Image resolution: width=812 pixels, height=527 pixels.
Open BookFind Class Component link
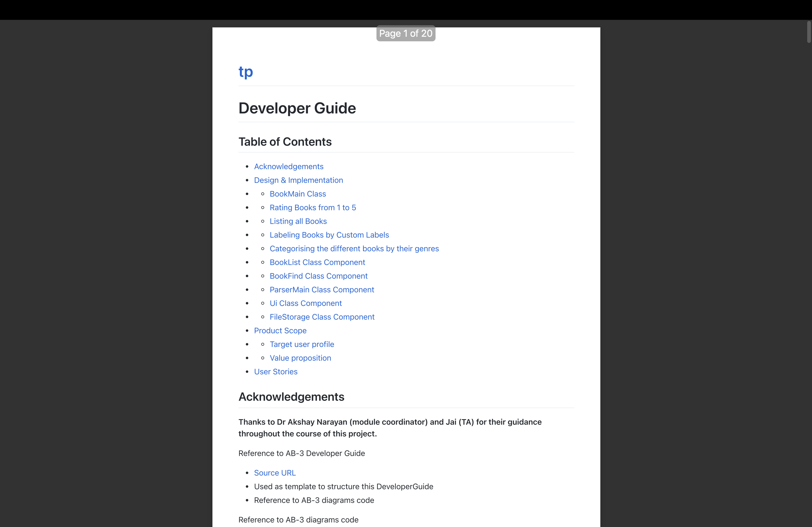point(318,276)
